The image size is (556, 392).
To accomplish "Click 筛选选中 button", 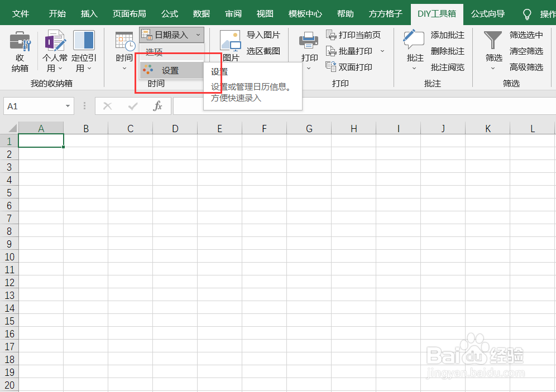I will (x=526, y=35).
